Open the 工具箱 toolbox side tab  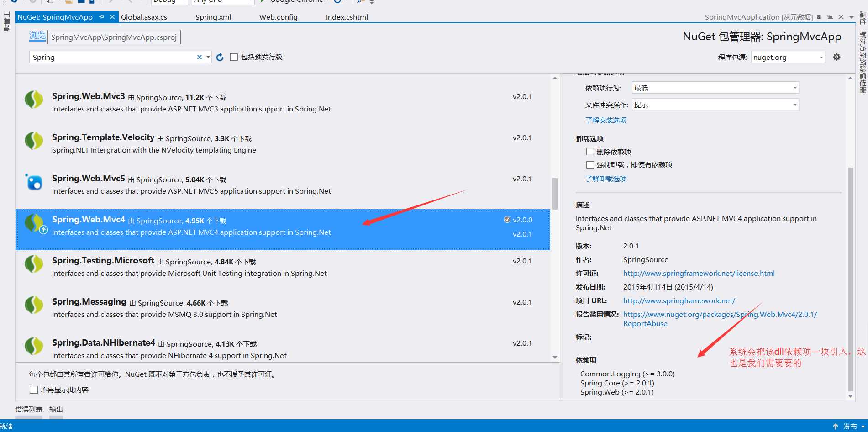[x=6, y=21]
